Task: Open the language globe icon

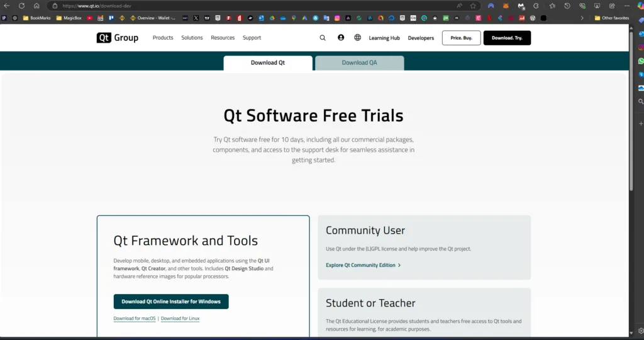Action: pyautogui.click(x=358, y=37)
